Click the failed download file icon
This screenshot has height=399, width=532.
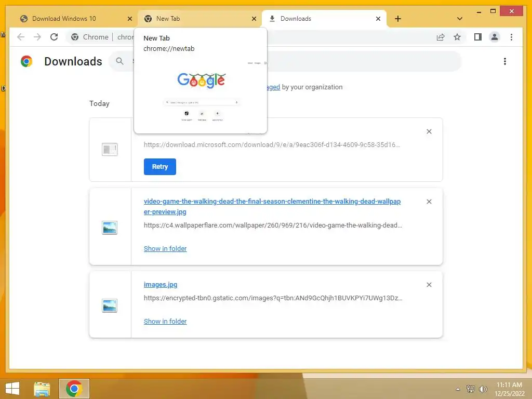(x=110, y=149)
